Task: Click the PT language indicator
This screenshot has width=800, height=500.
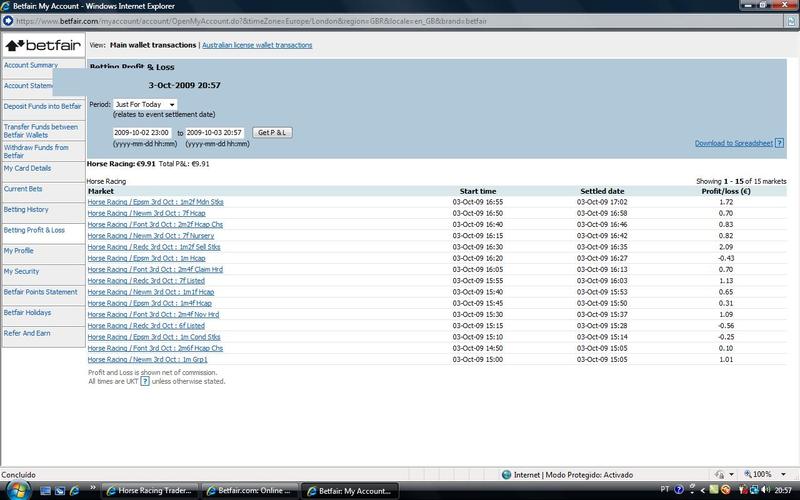Action: pos(665,489)
